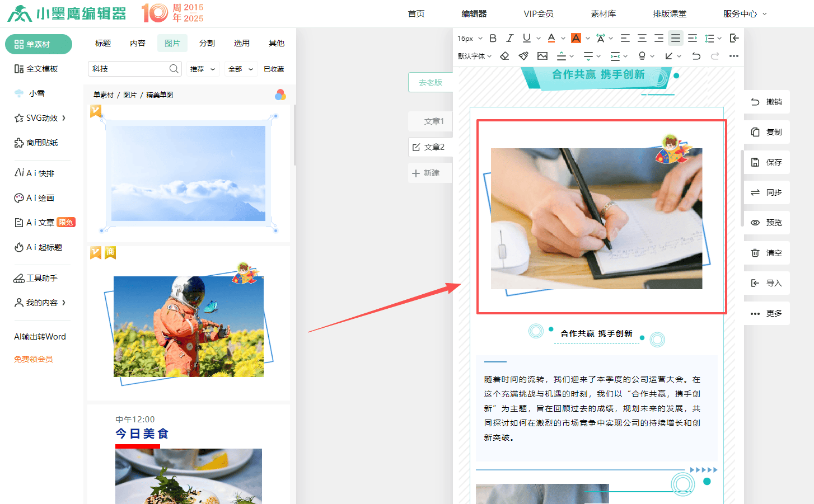Select the astronaut sunflower image thumbnail
Viewport: 814px width, 504px height.
click(188, 326)
